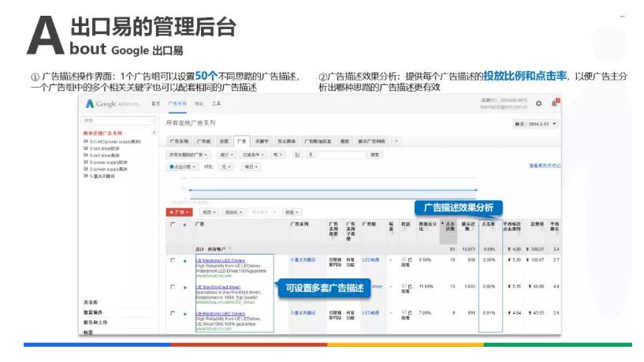Open the 点击次数 metric dropdown
Image resolution: width=644 pixels, height=362 pixels.
pyautogui.click(x=182, y=167)
